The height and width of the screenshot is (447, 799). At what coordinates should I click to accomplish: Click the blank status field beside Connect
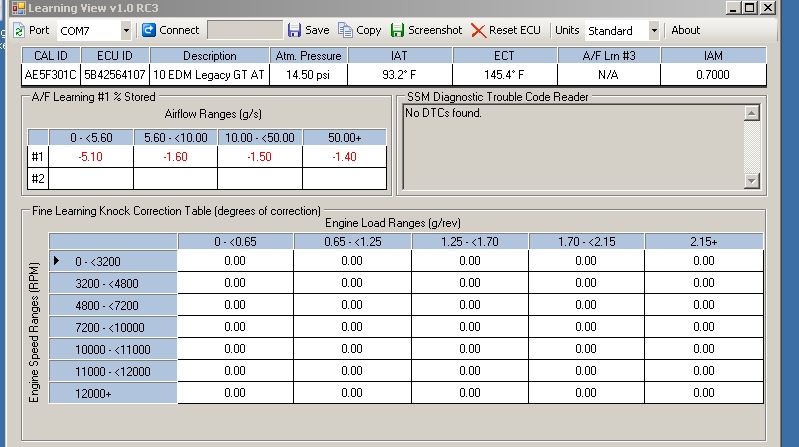(245, 30)
